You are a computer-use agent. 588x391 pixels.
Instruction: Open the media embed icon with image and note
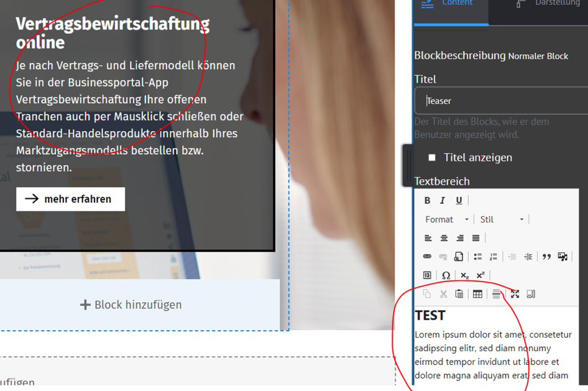coord(563,256)
